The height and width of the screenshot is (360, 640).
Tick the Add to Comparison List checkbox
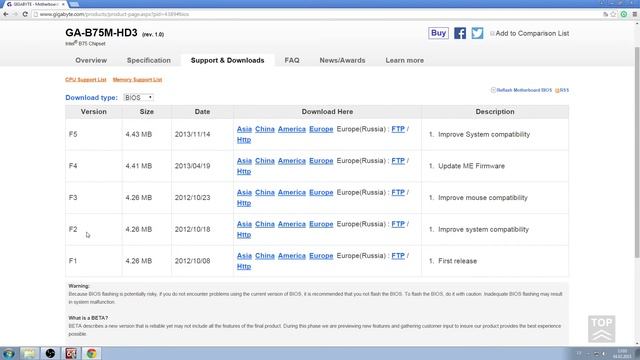click(x=492, y=33)
